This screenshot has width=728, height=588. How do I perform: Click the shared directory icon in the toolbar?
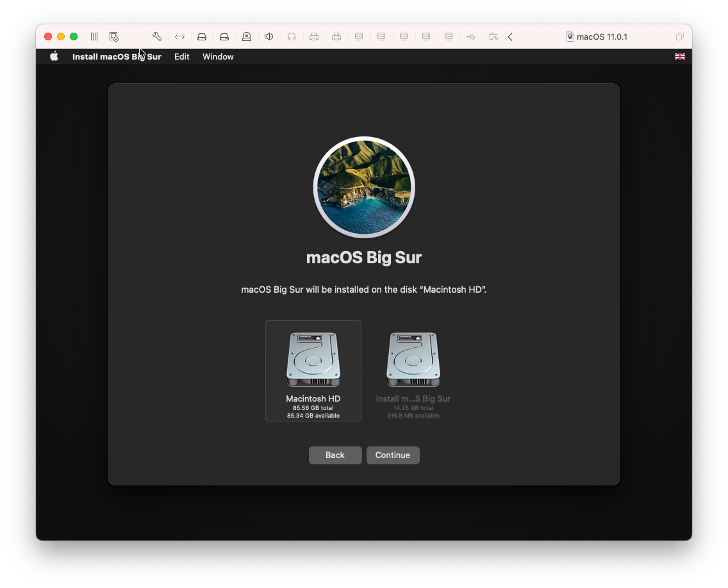pos(493,37)
